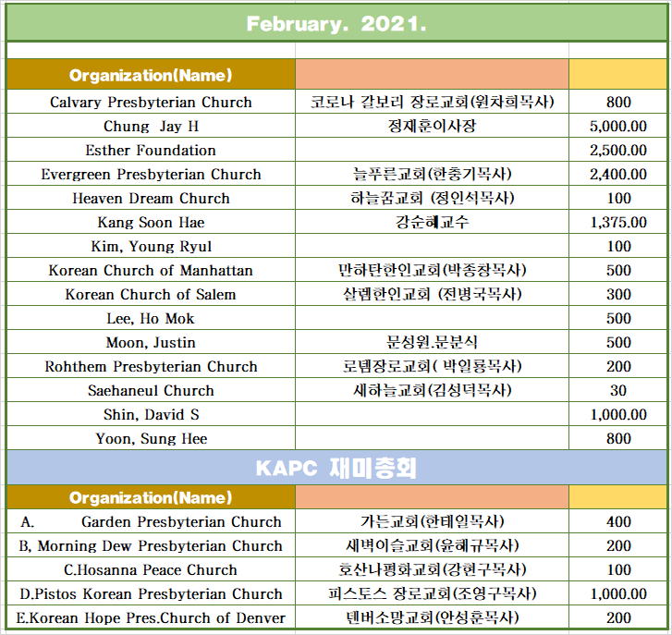Select the "Evergreen Presbyterian Church" cell
The height and width of the screenshot is (635, 672).
click(151, 174)
